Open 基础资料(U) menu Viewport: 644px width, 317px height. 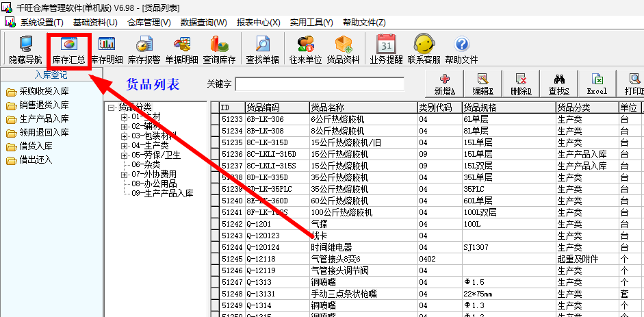click(95, 23)
